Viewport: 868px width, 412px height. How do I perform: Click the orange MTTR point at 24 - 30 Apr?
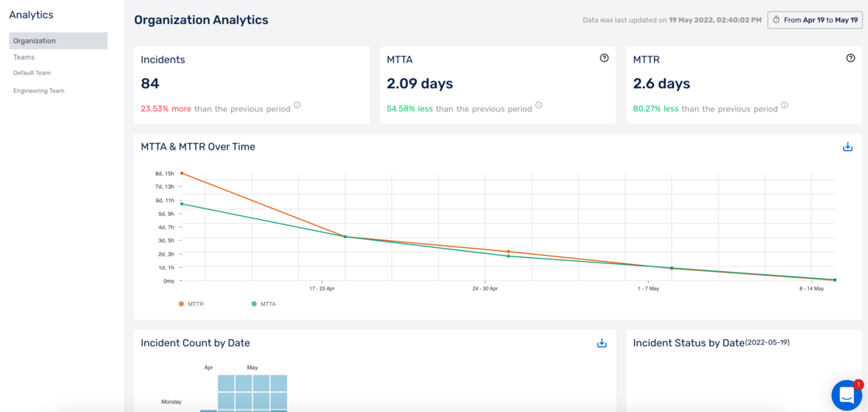508,252
